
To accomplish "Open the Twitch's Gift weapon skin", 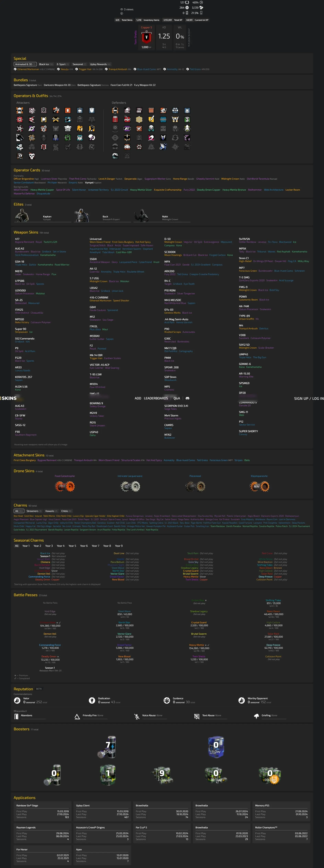I will pyautogui.click(x=50, y=242).
